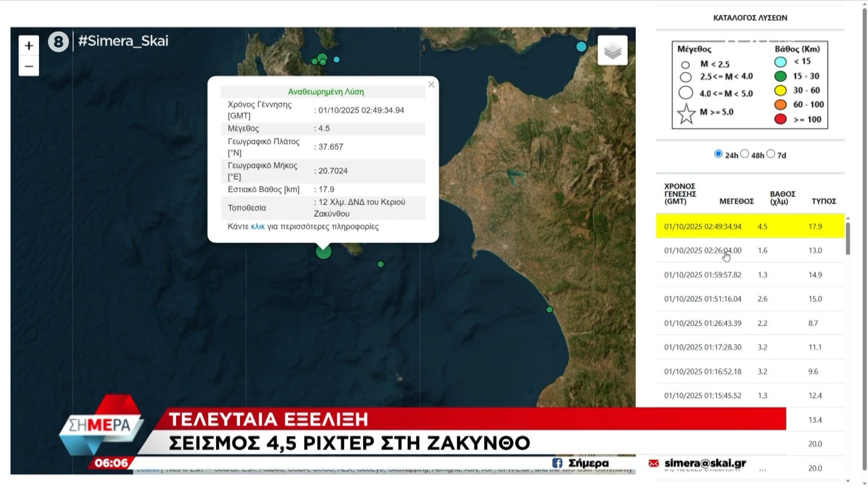
Task: Click the ΜΕΓΕΘΟΣ column header
Action: (x=736, y=201)
